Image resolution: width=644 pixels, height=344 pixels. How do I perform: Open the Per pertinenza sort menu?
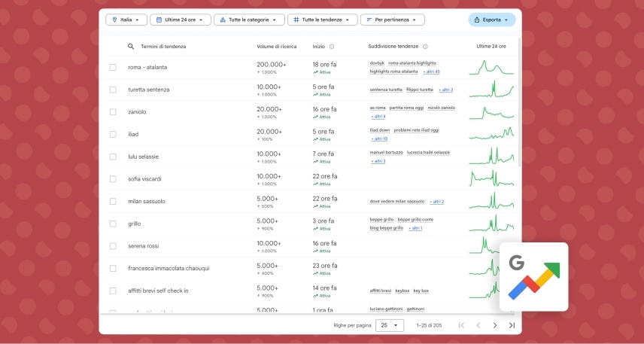tap(392, 20)
